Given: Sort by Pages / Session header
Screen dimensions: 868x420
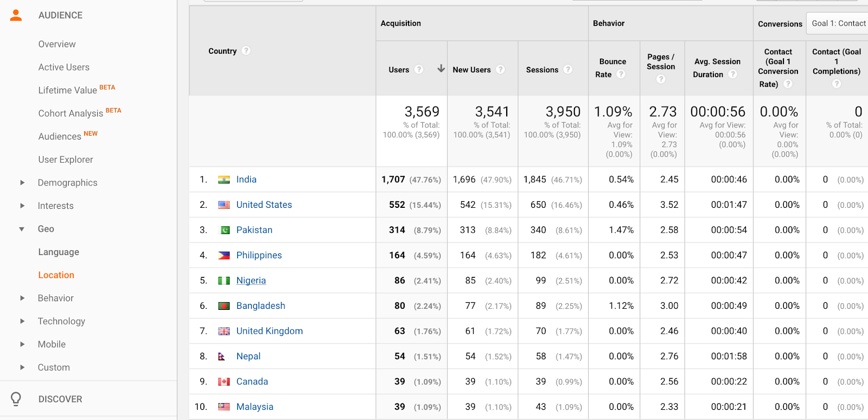Looking at the screenshot, I should tap(661, 61).
